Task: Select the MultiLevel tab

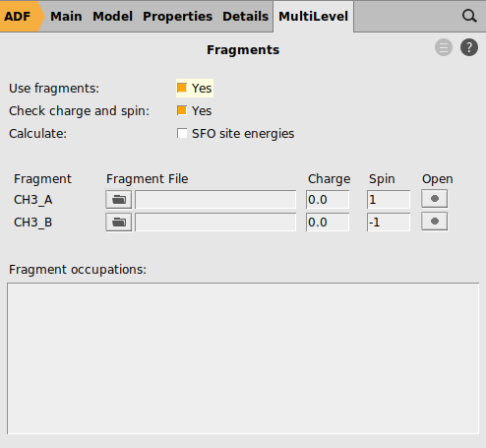Action: pyautogui.click(x=313, y=16)
